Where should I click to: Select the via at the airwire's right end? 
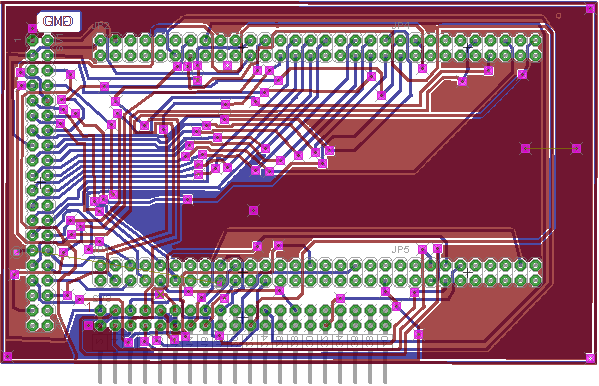pyautogui.click(x=576, y=148)
